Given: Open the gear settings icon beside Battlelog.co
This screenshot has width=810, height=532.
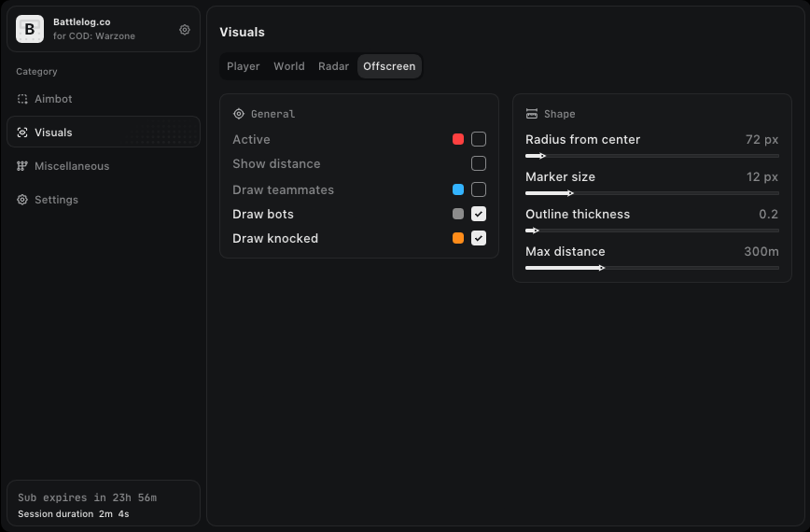Looking at the screenshot, I should tap(185, 30).
